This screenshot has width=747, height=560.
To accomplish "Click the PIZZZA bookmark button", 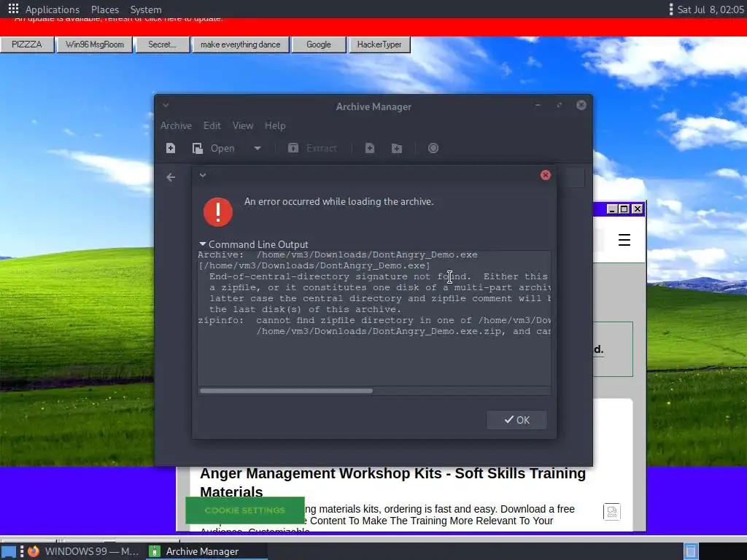I will coord(27,44).
